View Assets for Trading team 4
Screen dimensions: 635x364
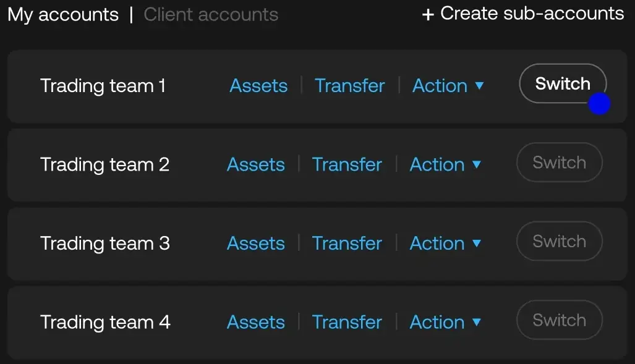pos(256,322)
